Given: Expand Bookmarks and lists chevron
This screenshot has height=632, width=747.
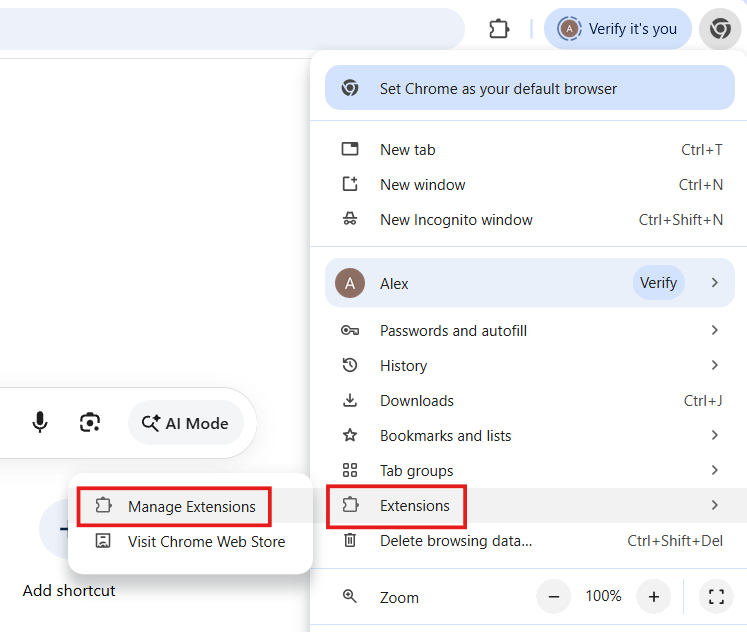Looking at the screenshot, I should (x=714, y=435).
